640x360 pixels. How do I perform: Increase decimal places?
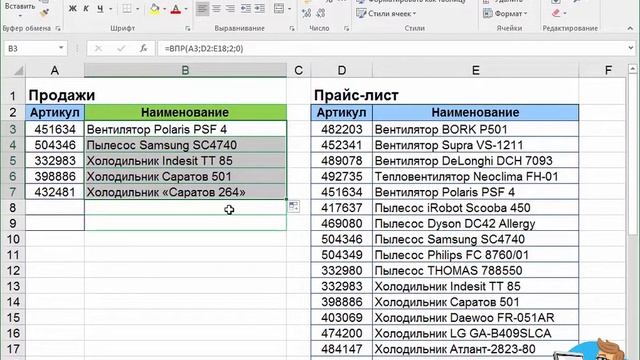(x=307, y=13)
